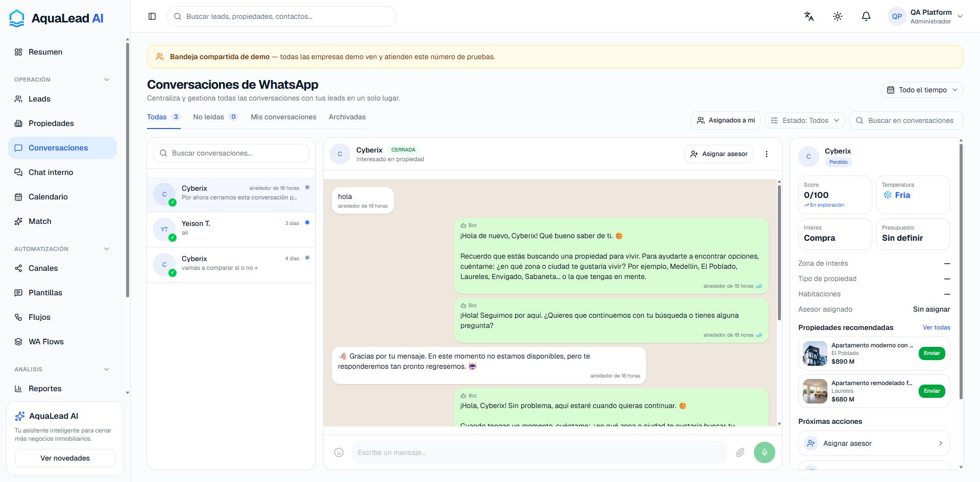The width and height of the screenshot is (980, 482).
Task: Focus the Buscar en conversaciones field
Action: pyautogui.click(x=906, y=120)
